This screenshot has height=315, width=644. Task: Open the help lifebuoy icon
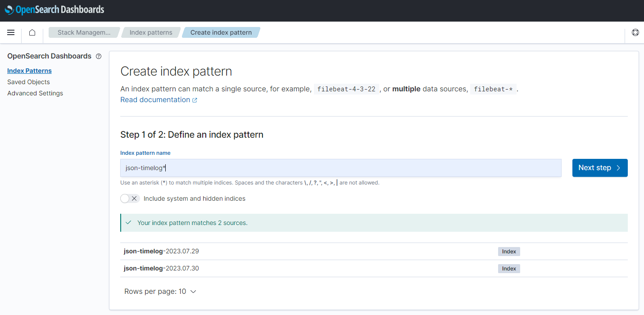point(635,32)
